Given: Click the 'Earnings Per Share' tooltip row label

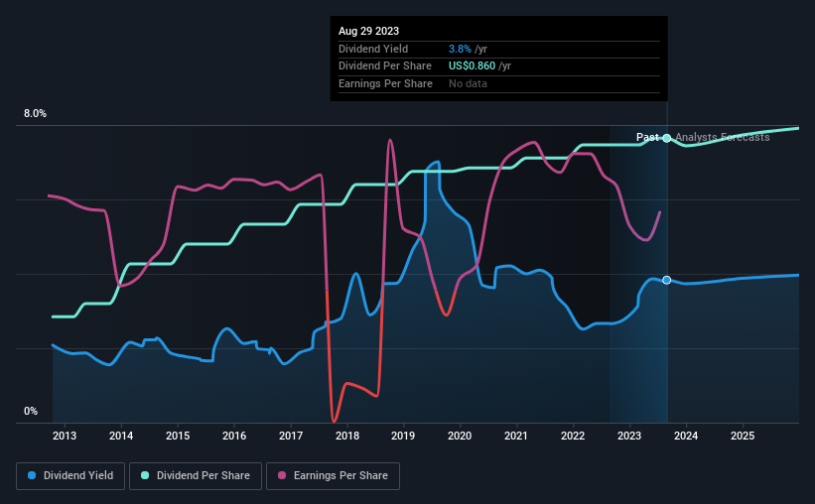Looking at the screenshot, I should 385,83.
